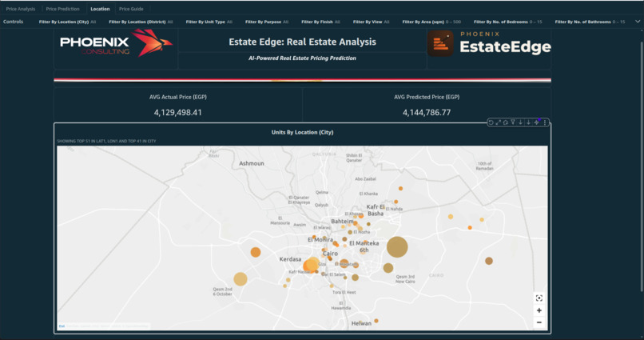Open the lightning bolt actions icon

pos(536,122)
